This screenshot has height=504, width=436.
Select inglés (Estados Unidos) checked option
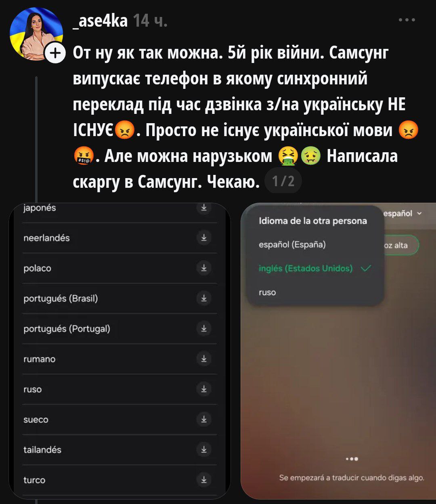point(315,269)
